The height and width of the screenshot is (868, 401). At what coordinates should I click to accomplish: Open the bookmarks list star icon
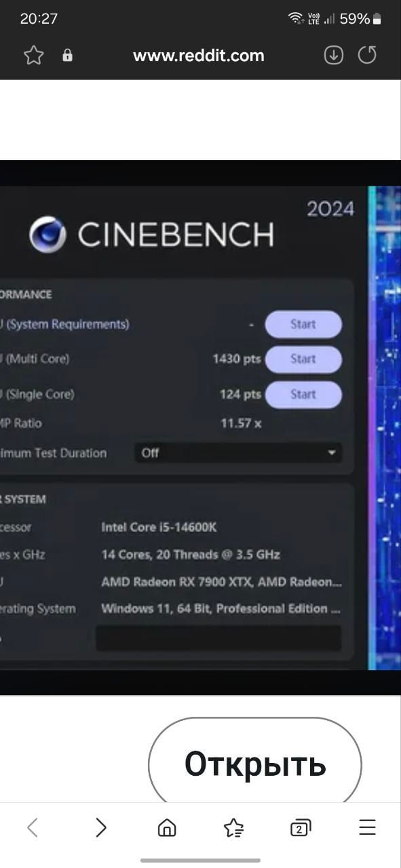233,827
